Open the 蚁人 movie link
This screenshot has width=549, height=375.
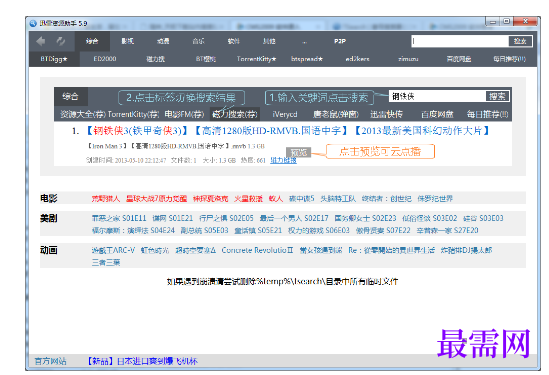tap(276, 199)
